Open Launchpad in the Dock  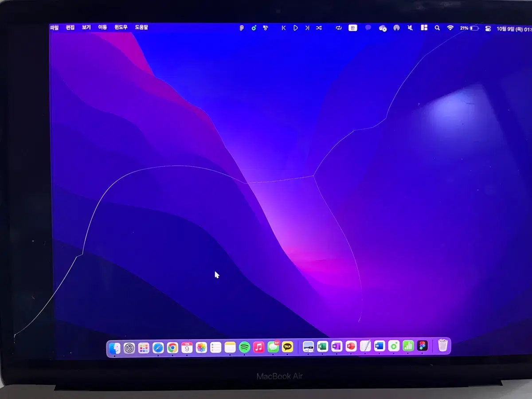click(144, 348)
